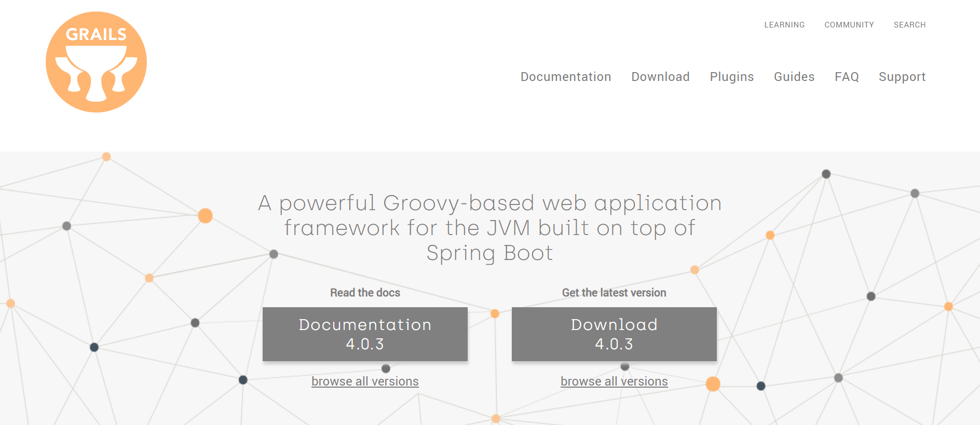Open the Plugins page
Viewport: 980px width, 425px height.
click(x=732, y=77)
